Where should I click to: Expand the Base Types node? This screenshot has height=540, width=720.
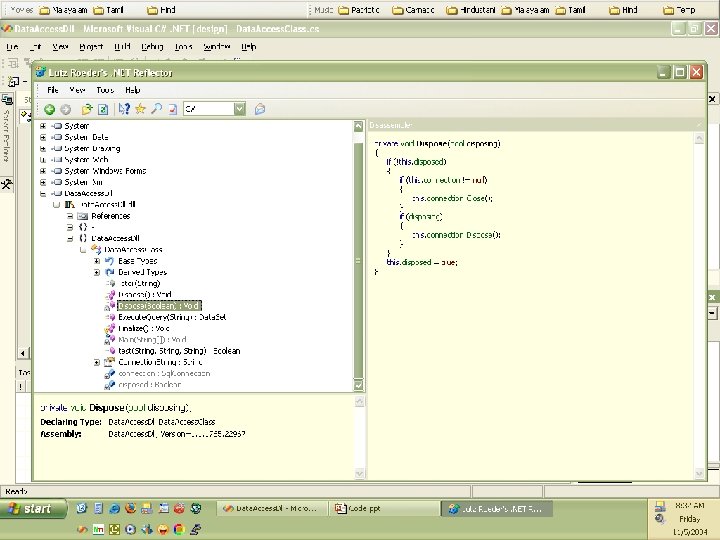(x=97, y=261)
